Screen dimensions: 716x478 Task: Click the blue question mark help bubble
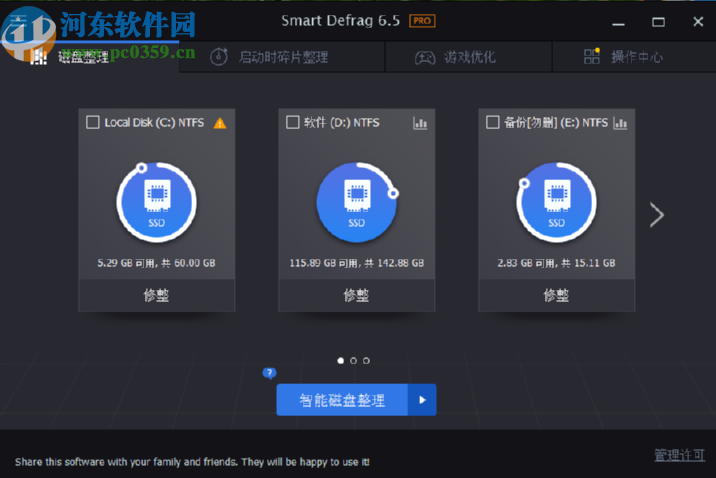[x=269, y=373]
